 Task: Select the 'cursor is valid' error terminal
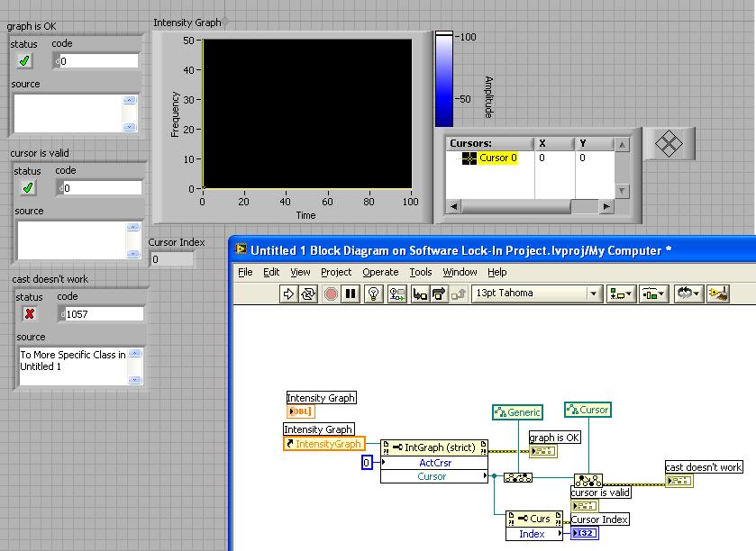tap(585, 506)
